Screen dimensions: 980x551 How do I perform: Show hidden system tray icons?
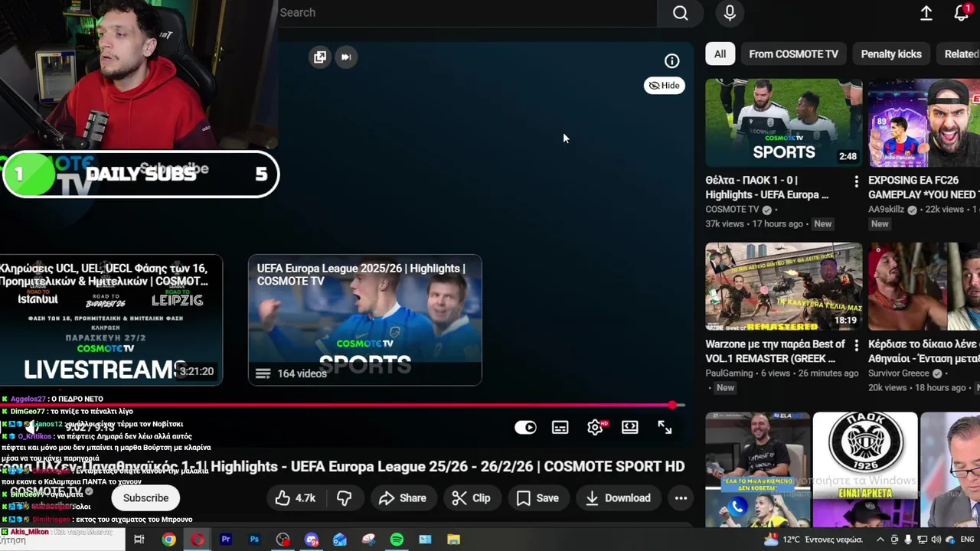click(880, 540)
